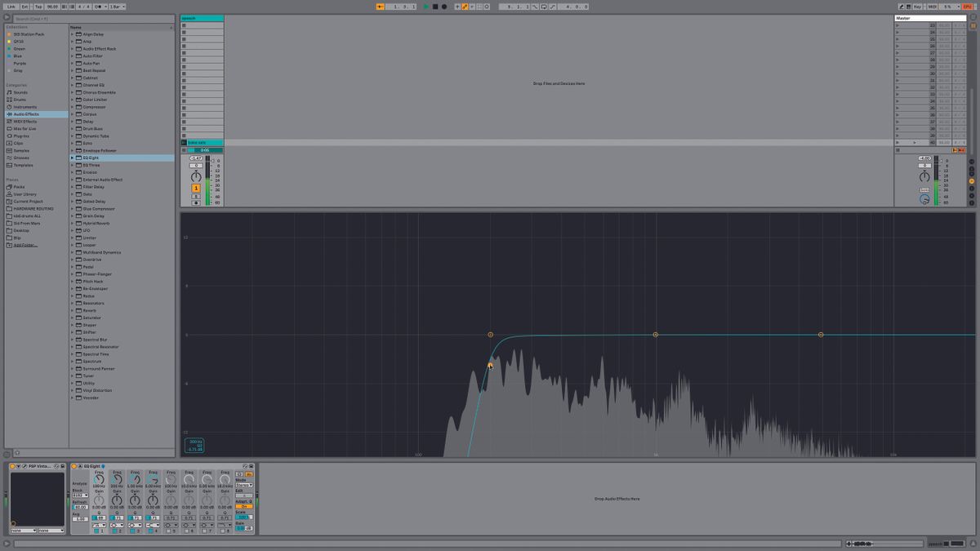Image resolution: width=980 pixels, height=551 pixels.
Task: Deactivate the PSP Vintage device
Action: click(x=11, y=466)
